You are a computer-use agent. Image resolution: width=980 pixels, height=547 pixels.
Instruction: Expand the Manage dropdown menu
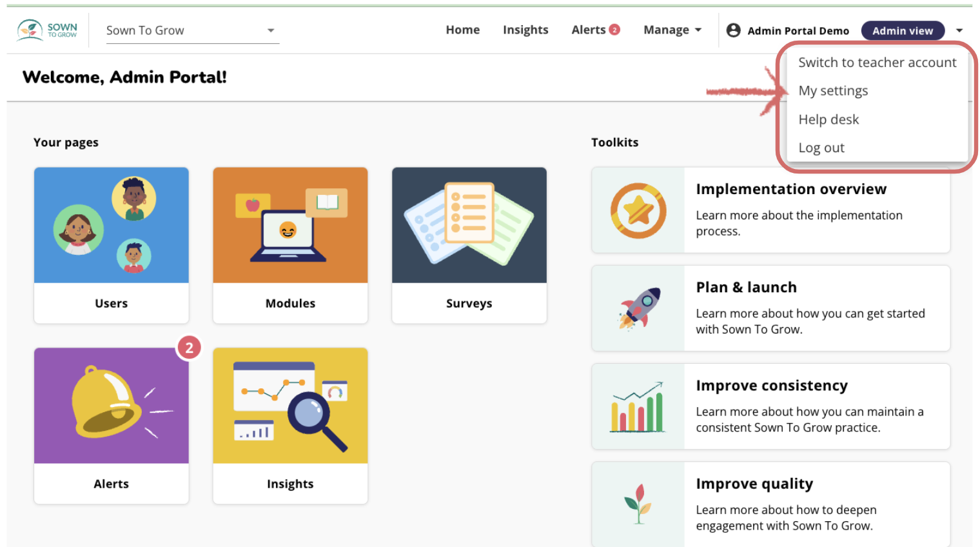pyautogui.click(x=672, y=30)
